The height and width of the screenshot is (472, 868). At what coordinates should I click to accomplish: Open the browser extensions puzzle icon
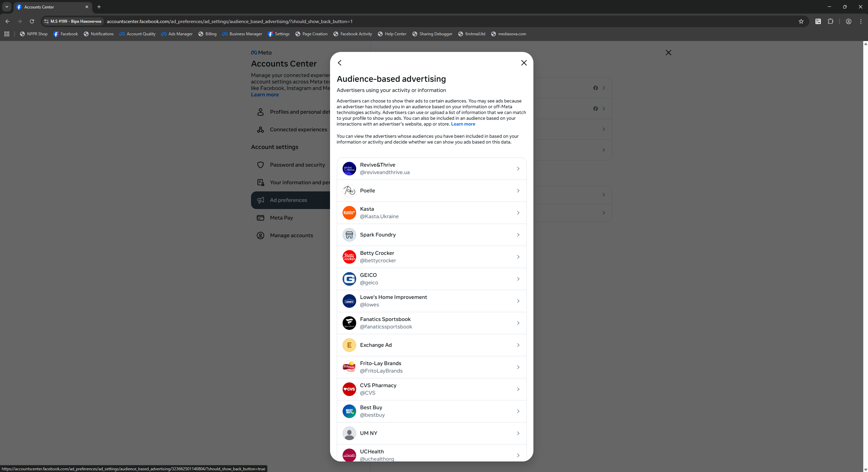pos(830,21)
